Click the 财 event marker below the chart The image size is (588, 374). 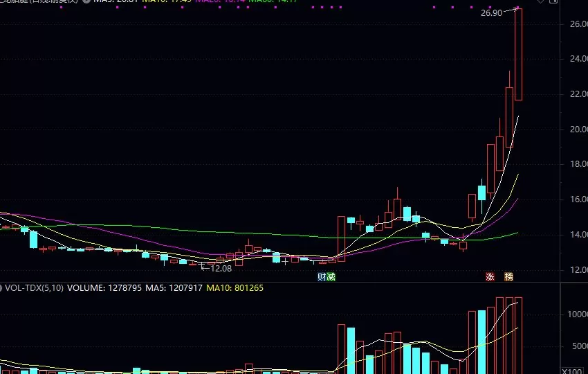pyautogui.click(x=322, y=277)
